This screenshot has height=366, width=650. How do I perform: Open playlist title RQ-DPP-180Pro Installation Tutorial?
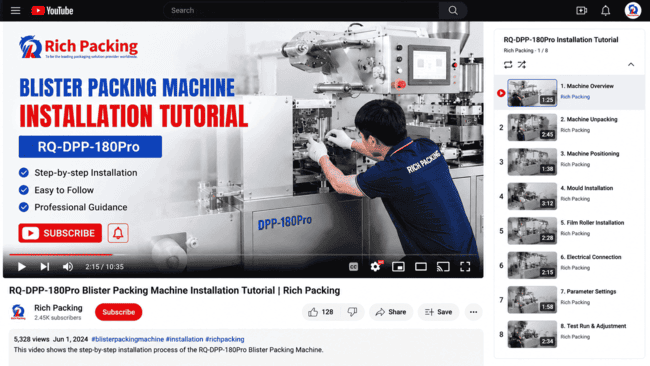pyautogui.click(x=561, y=40)
